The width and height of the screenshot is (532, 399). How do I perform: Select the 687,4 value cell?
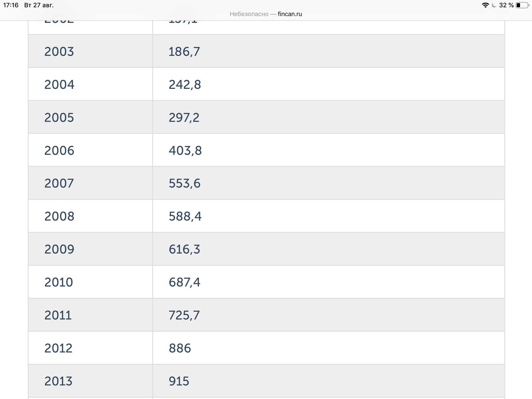(329, 282)
